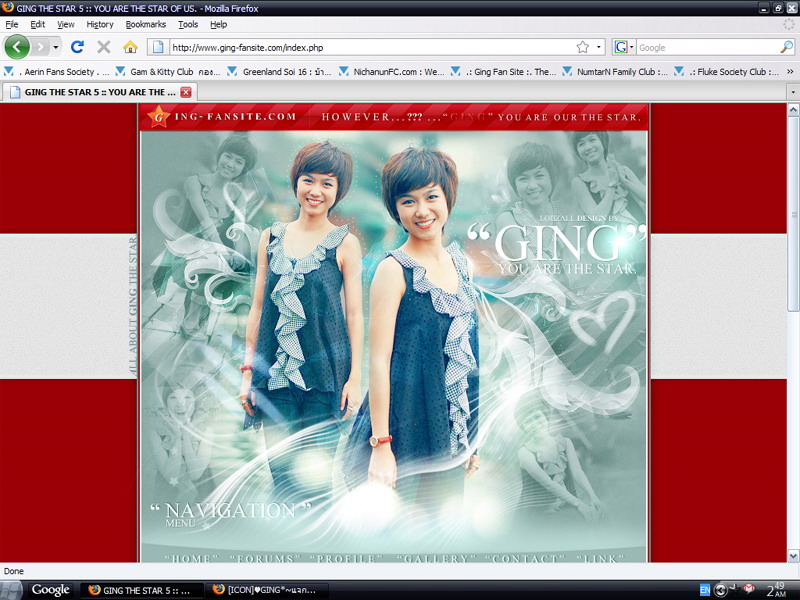Open the back/forward history dropdown
This screenshot has width=800, height=600.
click(56, 47)
